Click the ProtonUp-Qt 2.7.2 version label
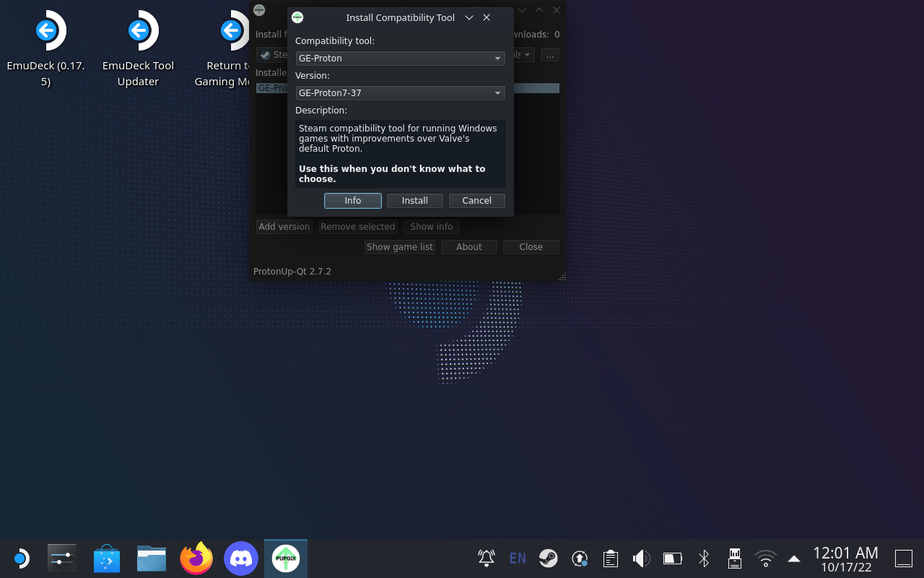924x578 pixels. (x=292, y=271)
